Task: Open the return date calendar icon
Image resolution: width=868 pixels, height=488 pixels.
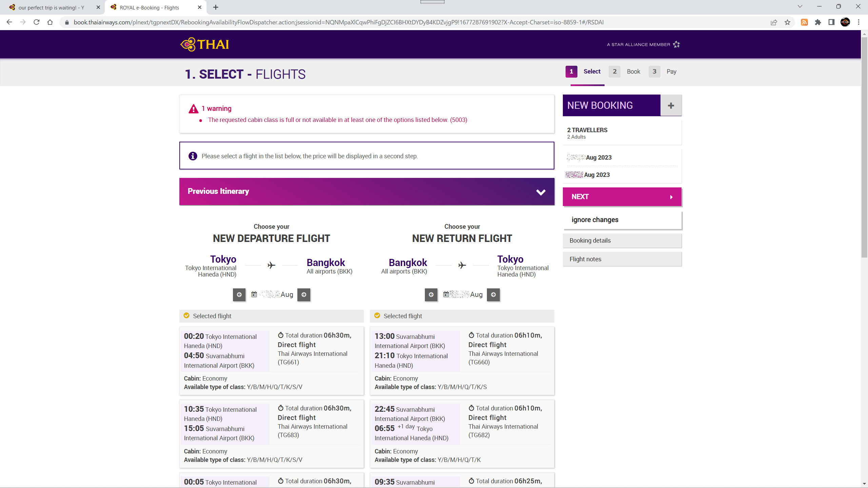Action: pos(446,294)
